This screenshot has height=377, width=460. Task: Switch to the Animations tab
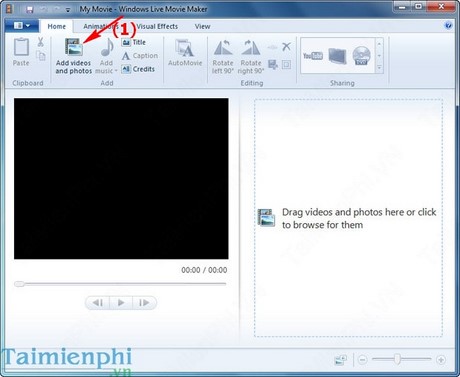[101, 26]
